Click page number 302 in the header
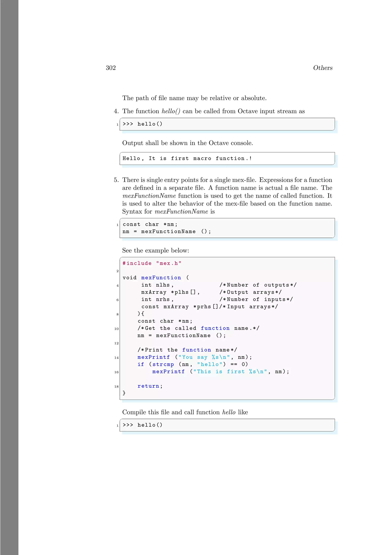392x555 pixels. [x=111, y=68]
